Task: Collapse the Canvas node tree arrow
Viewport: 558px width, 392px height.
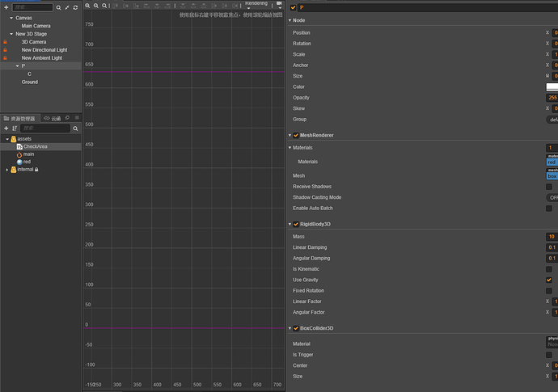Action: [11, 18]
